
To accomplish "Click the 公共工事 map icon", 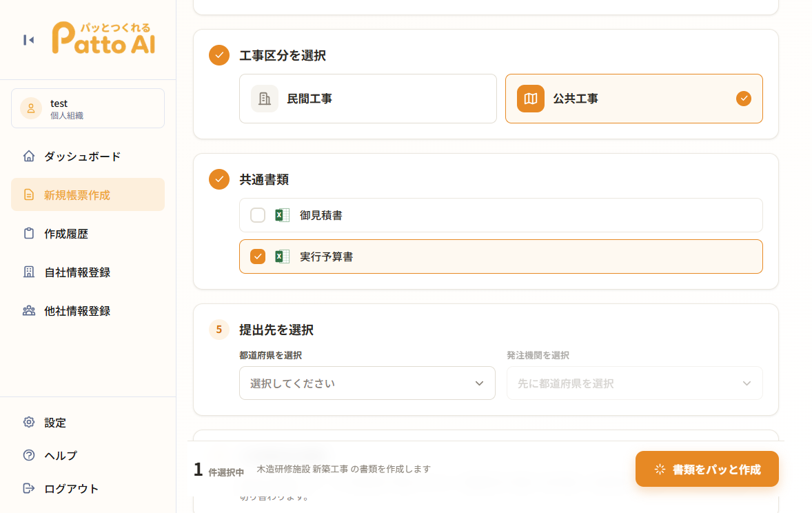I will click(x=531, y=99).
